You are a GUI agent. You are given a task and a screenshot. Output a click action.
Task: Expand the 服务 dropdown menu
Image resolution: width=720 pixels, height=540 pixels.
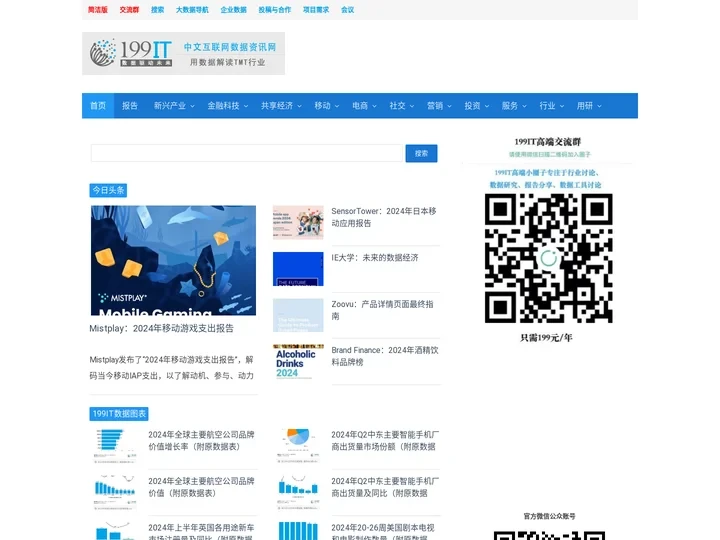click(514, 106)
